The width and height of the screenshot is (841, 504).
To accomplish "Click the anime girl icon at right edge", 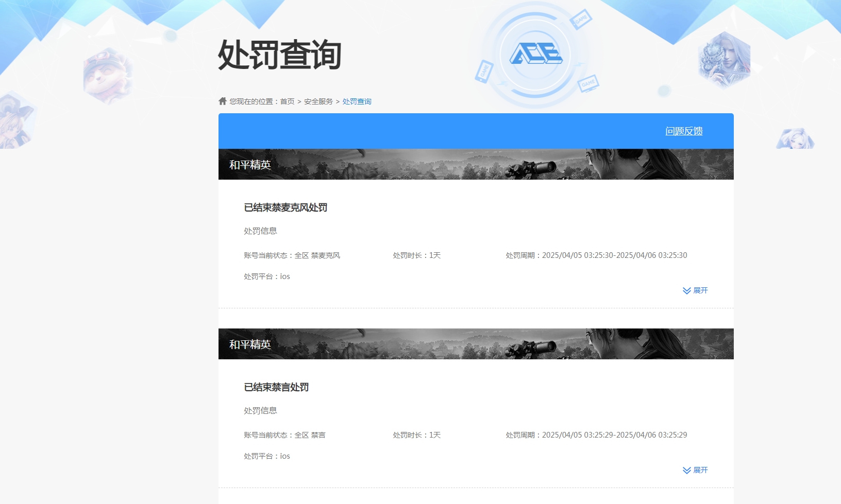I will (x=795, y=139).
